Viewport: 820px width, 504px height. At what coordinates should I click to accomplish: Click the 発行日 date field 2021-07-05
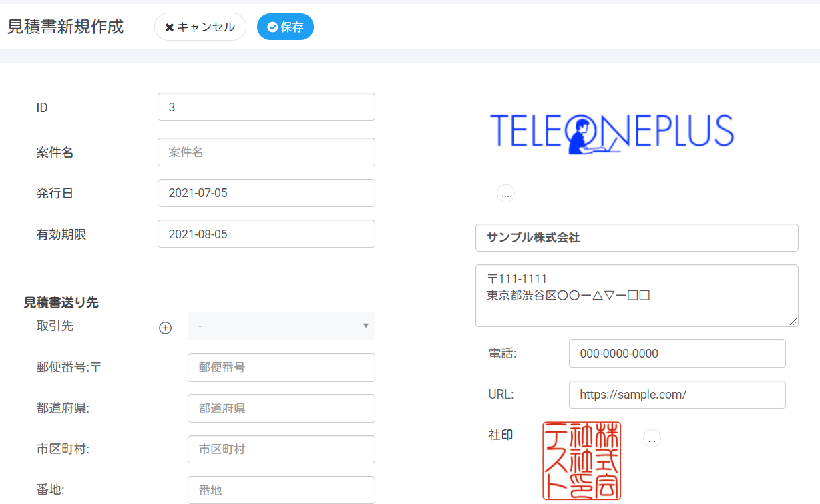266,193
